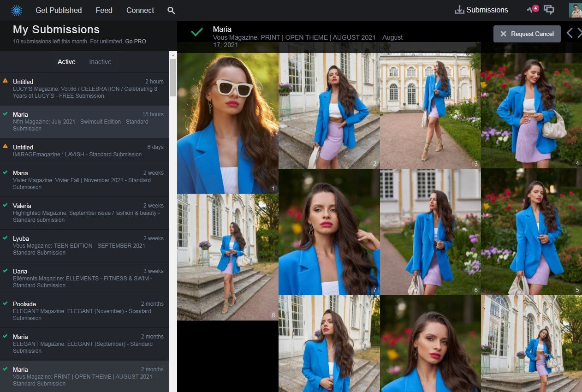
Task: Switch to the Inactive tab
Action: pos(100,62)
